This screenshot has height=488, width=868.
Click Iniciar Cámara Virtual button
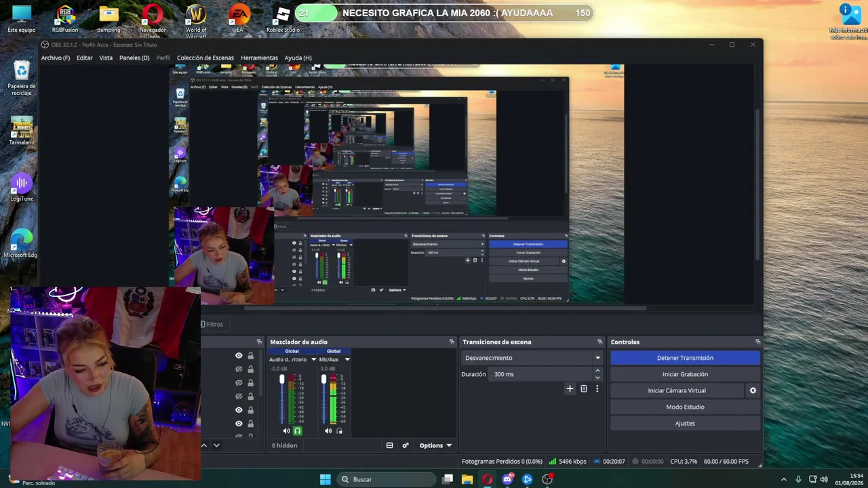[677, 390]
